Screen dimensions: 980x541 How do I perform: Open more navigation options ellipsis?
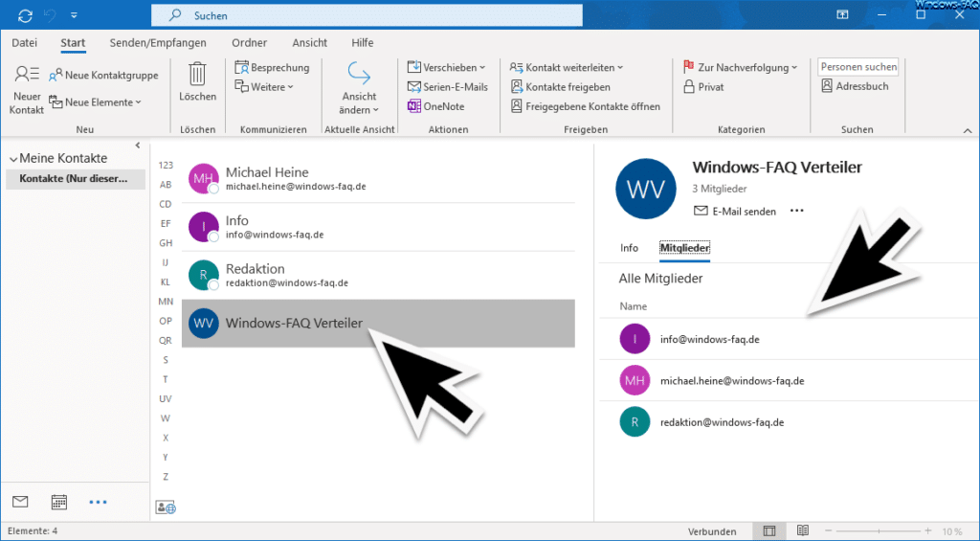(x=99, y=502)
